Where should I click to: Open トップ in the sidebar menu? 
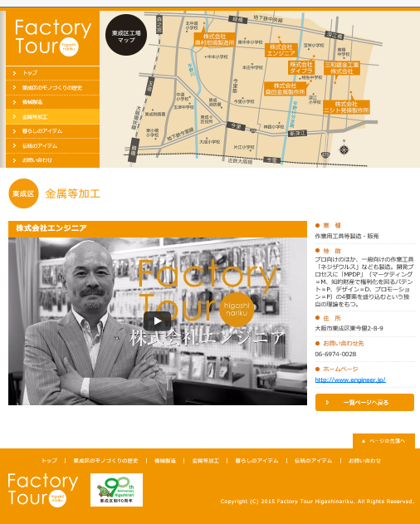(52, 73)
